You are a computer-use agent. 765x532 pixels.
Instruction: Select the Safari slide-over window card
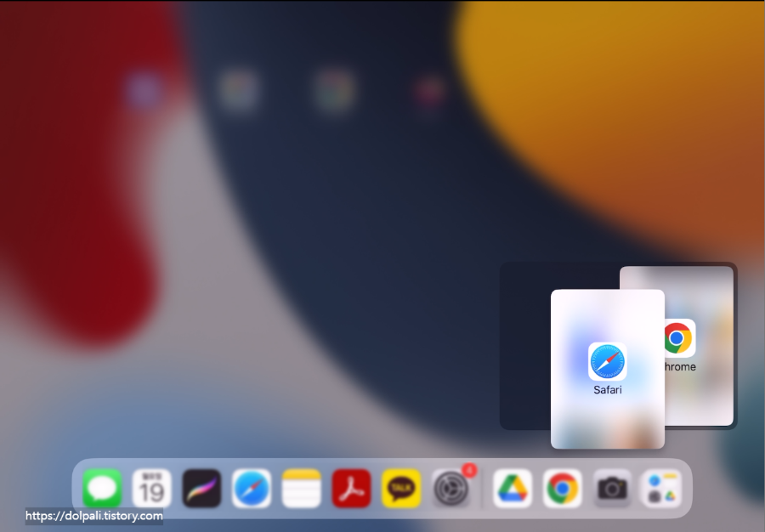coord(608,369)
